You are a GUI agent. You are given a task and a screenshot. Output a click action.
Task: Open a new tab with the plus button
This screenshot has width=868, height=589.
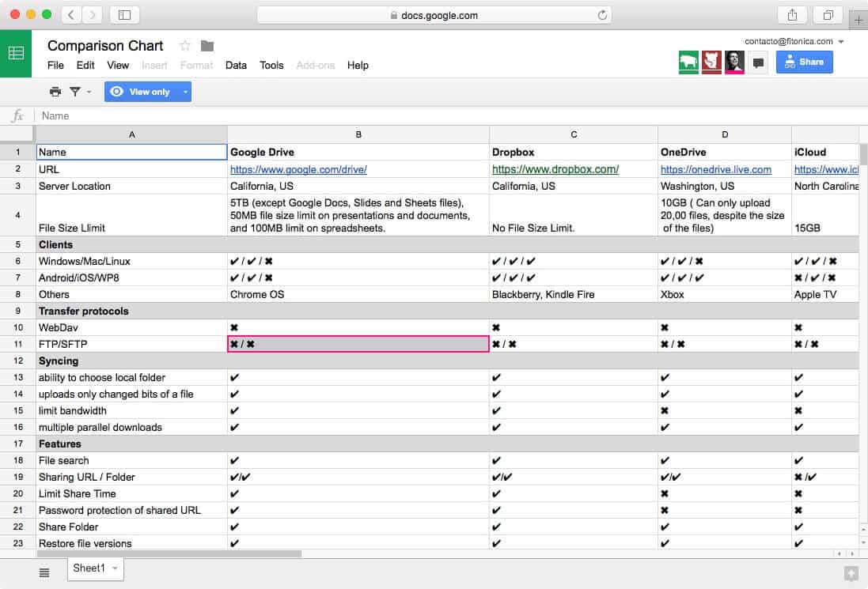859,20
